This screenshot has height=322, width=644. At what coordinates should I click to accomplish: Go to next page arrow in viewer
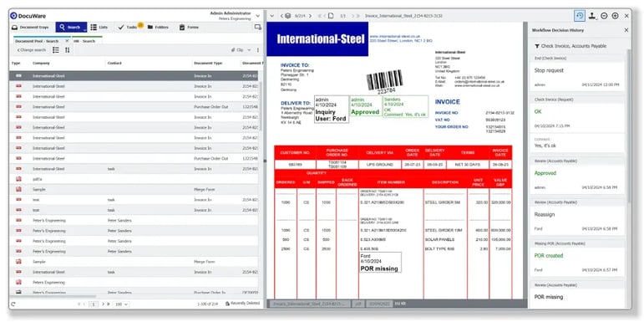pyautogui.click(x=352, y=16)
